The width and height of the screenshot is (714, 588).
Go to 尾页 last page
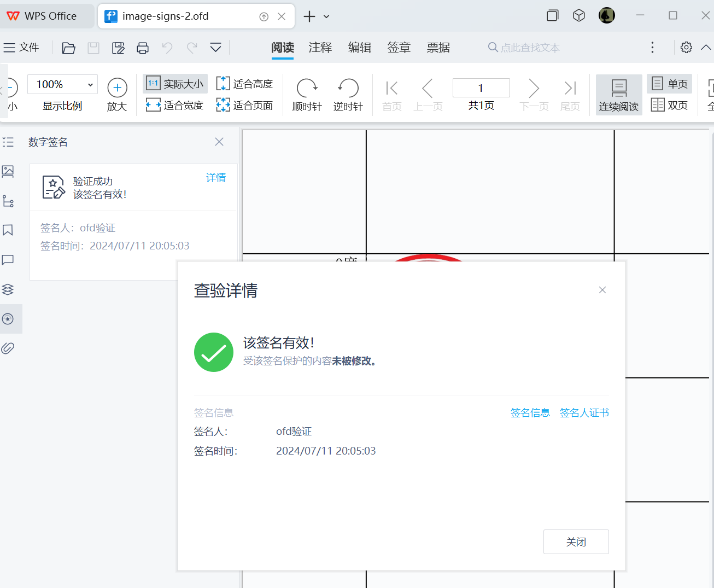coord(570,95)
